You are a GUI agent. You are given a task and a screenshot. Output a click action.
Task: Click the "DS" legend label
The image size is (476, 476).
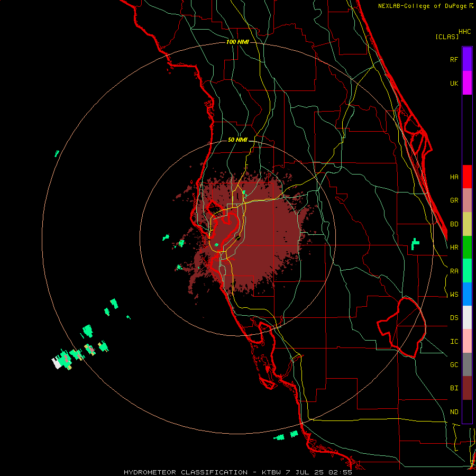click(x=454, y=318)
